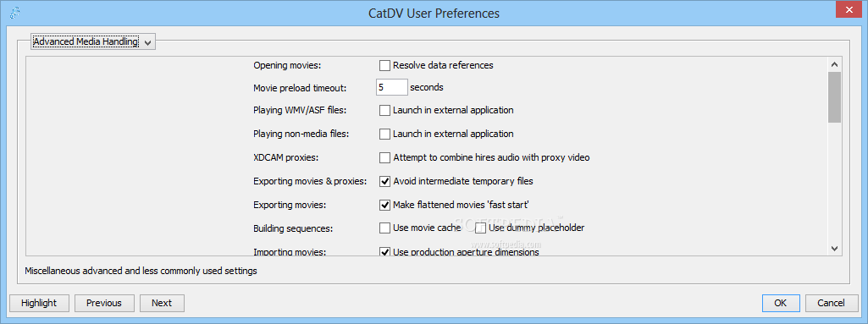
Task: Click the scrollbar down arrow
Action: point(834,249)
